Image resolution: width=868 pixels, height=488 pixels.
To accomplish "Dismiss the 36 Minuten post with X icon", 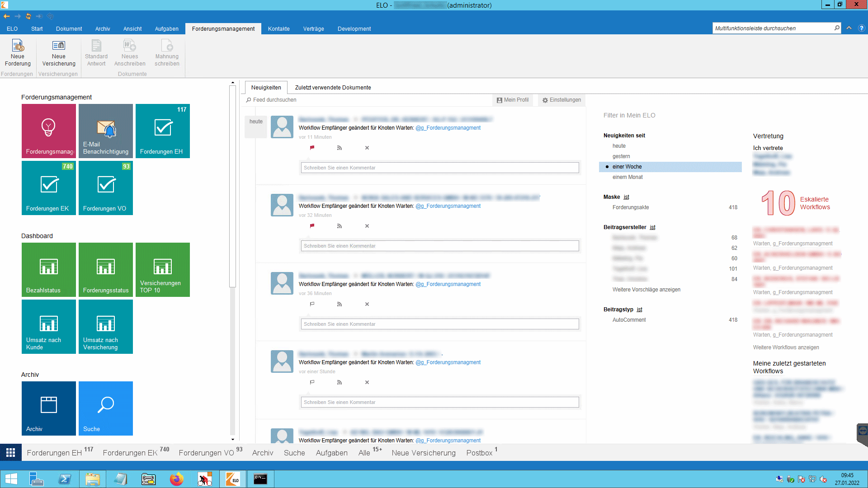I will [367, 304].
